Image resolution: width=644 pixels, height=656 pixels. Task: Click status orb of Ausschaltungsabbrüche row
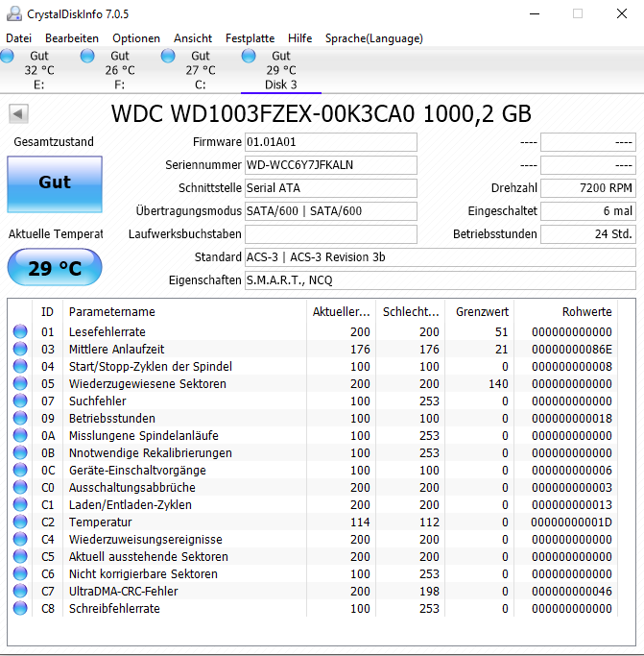[20, 487]
